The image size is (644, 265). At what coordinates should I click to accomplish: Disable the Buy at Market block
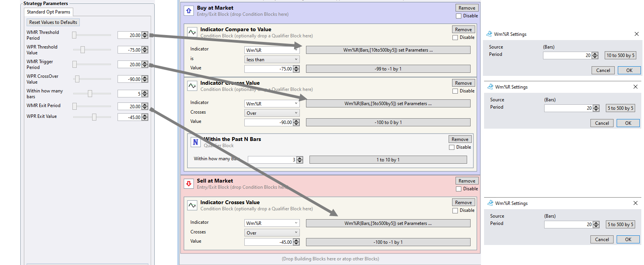click(459, 16)
